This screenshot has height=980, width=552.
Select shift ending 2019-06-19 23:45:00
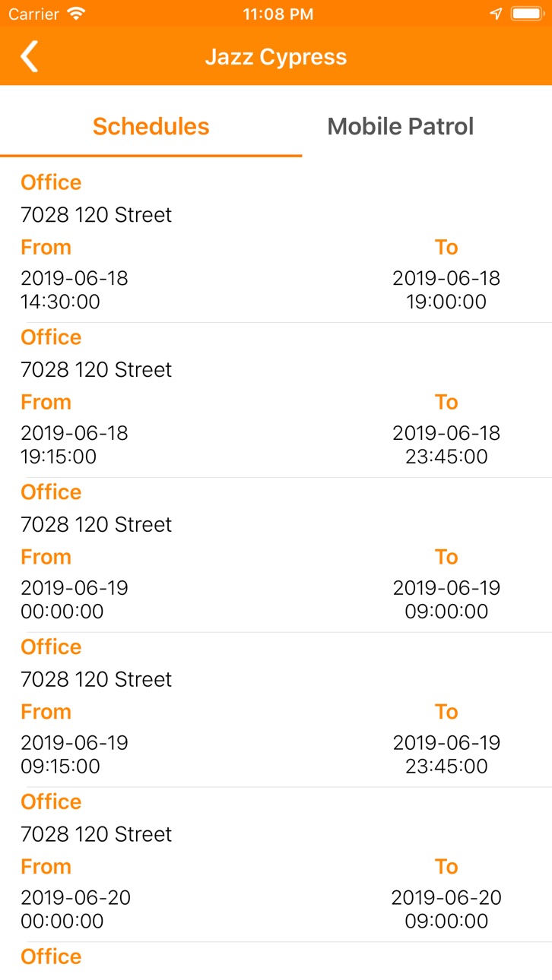click(x=446, y=754)
